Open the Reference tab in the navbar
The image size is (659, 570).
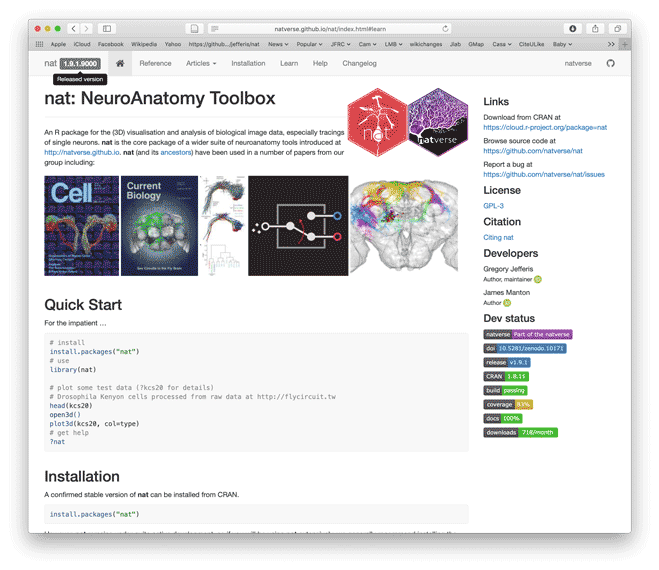155,63
